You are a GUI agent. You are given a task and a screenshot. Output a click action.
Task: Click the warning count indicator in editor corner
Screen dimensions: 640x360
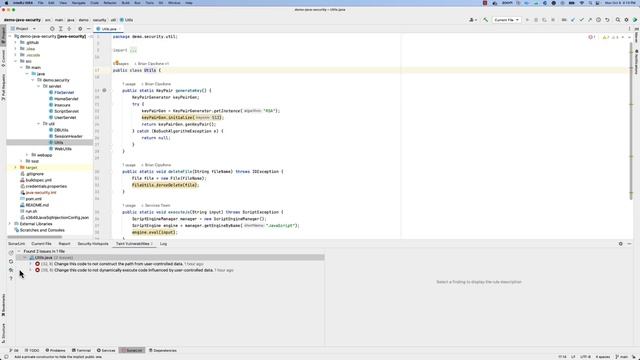pos(606,37)
